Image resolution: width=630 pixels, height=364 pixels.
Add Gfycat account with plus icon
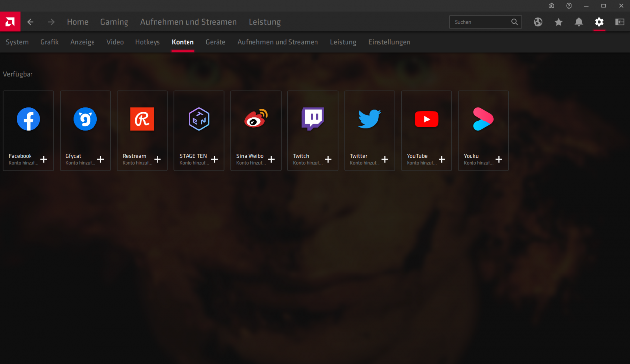tap(100, 159)
